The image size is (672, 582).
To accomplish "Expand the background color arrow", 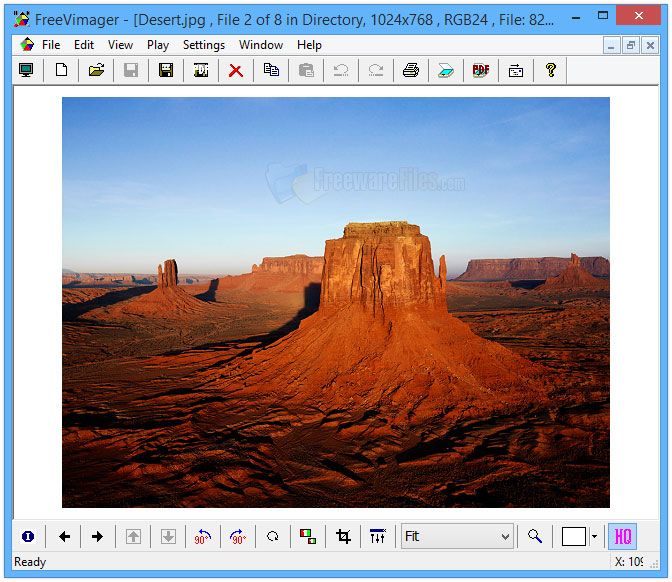I will (x=594, y=536).
